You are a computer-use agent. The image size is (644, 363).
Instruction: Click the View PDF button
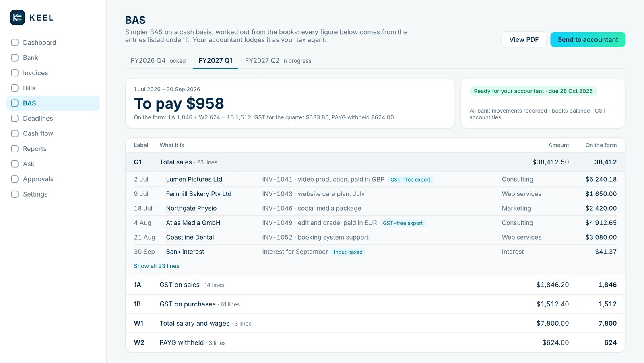tap(524, 39)
